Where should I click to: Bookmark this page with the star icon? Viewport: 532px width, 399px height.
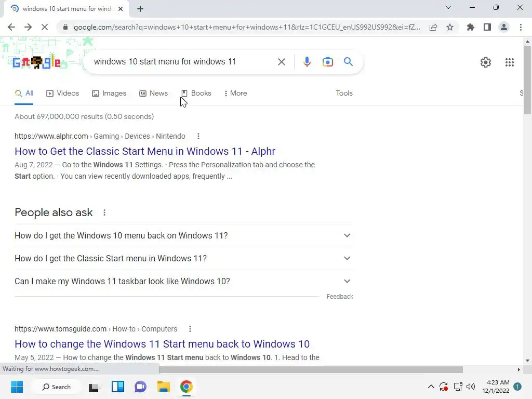click(x=450, y=27)
